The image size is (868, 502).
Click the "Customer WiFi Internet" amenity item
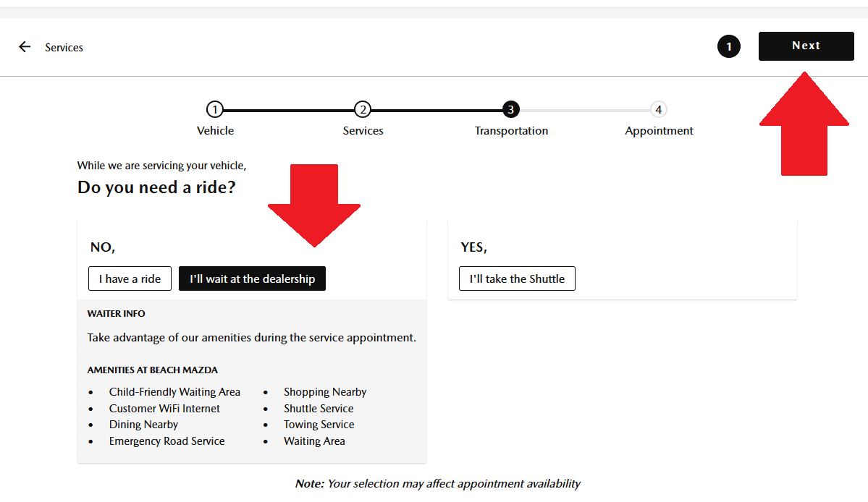pos(164,409)
